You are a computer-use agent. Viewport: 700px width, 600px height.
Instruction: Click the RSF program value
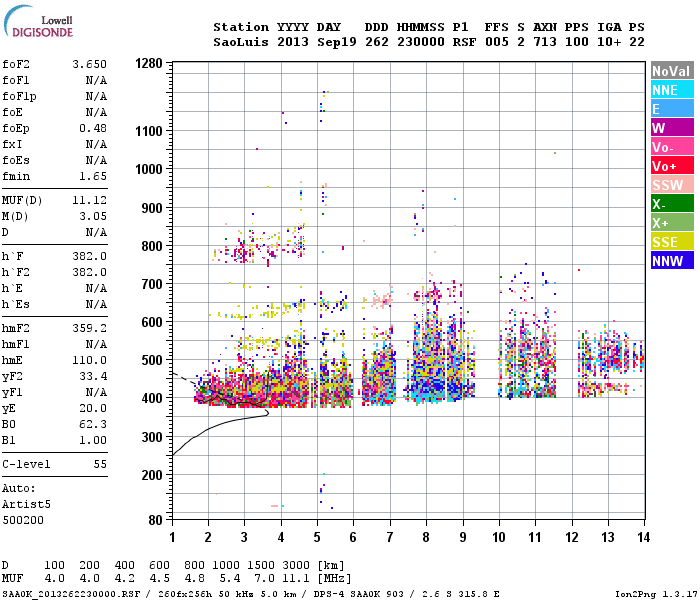point(464,42)
